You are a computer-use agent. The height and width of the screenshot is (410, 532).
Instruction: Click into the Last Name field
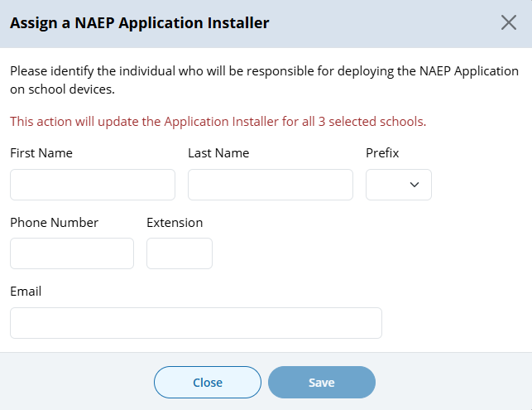(x=271, y=185)
